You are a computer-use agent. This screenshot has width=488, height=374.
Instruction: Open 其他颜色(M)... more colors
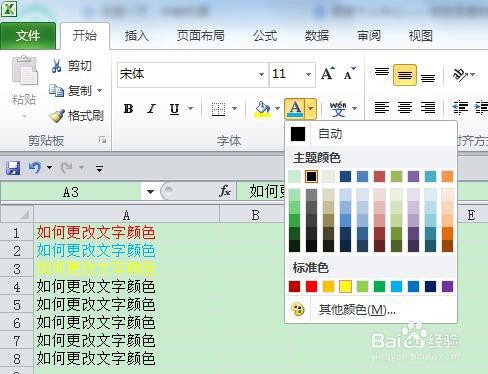click(371, 310)
